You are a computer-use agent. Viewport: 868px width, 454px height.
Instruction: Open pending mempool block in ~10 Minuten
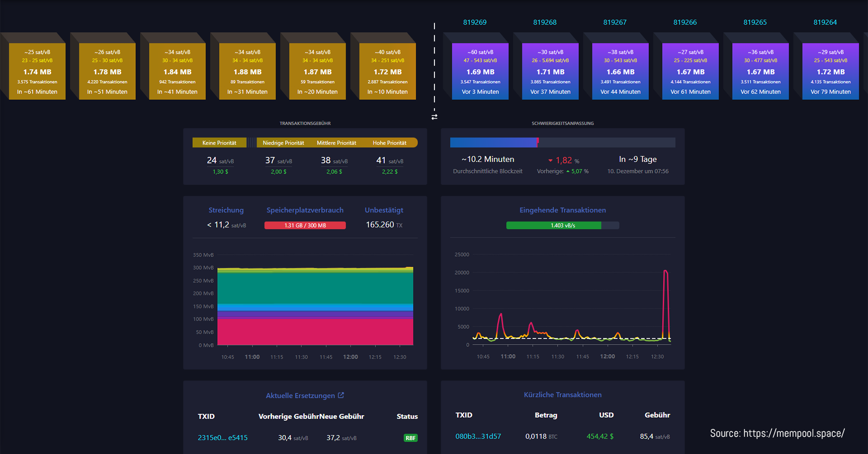(388, 71)
